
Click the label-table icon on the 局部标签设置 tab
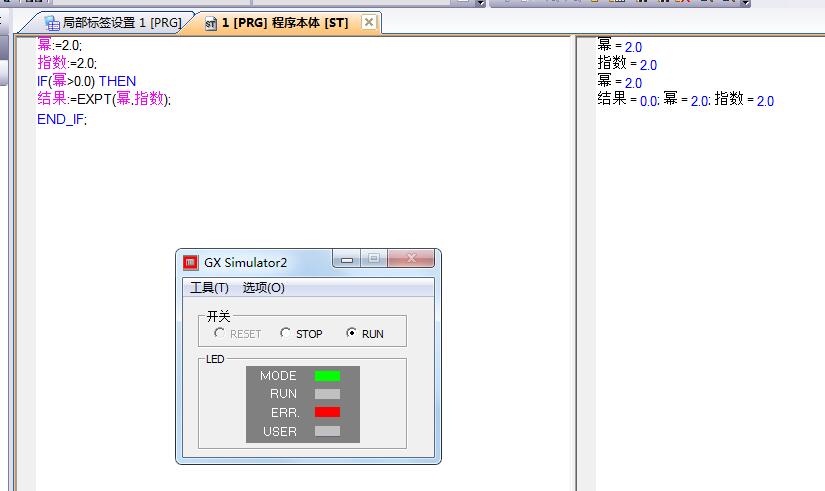(52, 23)
